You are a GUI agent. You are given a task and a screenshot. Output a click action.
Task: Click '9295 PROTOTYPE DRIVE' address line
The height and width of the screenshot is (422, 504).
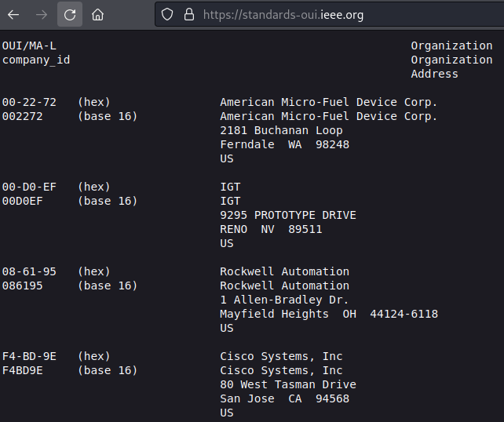[288, 216]
